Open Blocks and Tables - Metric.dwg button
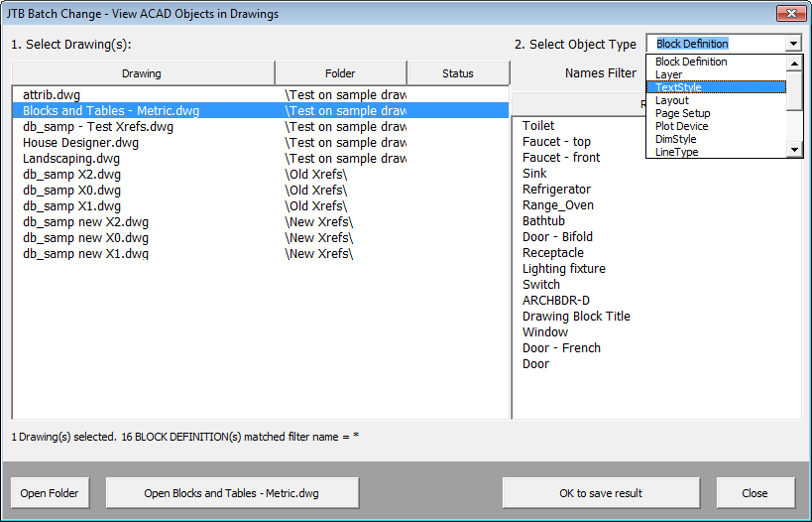 [231, 493]
